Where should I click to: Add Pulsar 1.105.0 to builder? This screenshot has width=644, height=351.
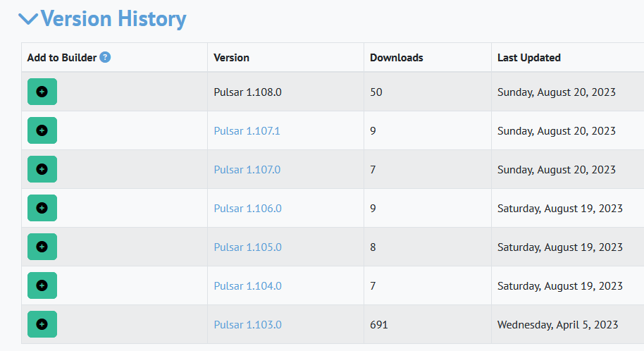42,247
